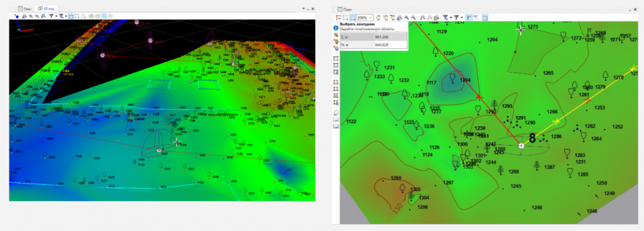Toggle the highlighted axis icon in 3D toolbar
This screenshot has width=644, height=231.
pyautogui.click(x=104, y=16)
